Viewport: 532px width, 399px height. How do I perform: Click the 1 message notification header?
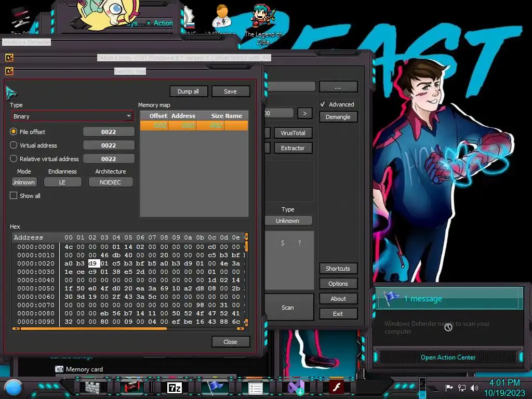click(x=449, y=298)
